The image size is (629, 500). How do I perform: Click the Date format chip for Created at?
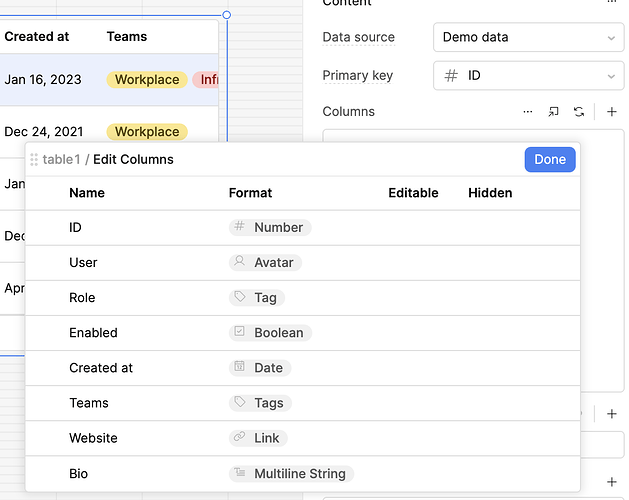point(260,368)
